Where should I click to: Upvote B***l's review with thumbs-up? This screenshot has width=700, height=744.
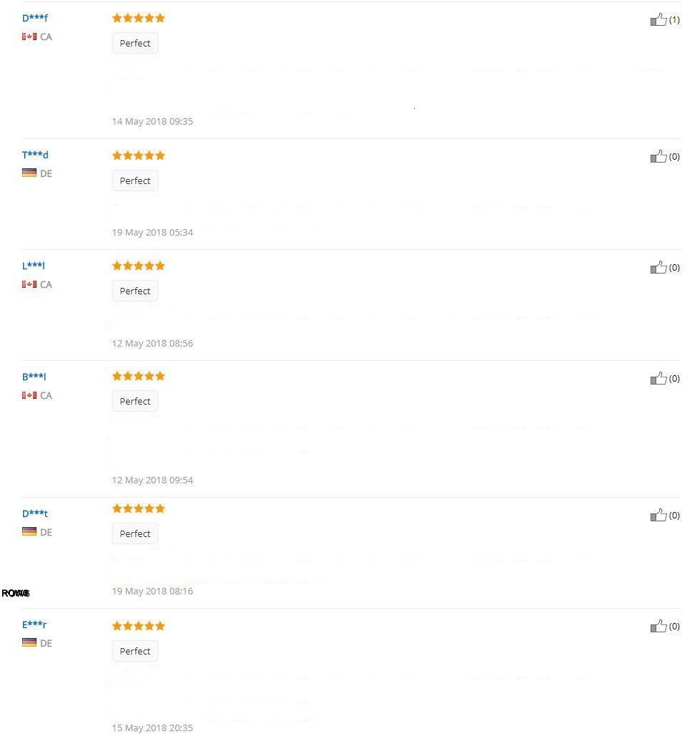[x=658, y=378]
